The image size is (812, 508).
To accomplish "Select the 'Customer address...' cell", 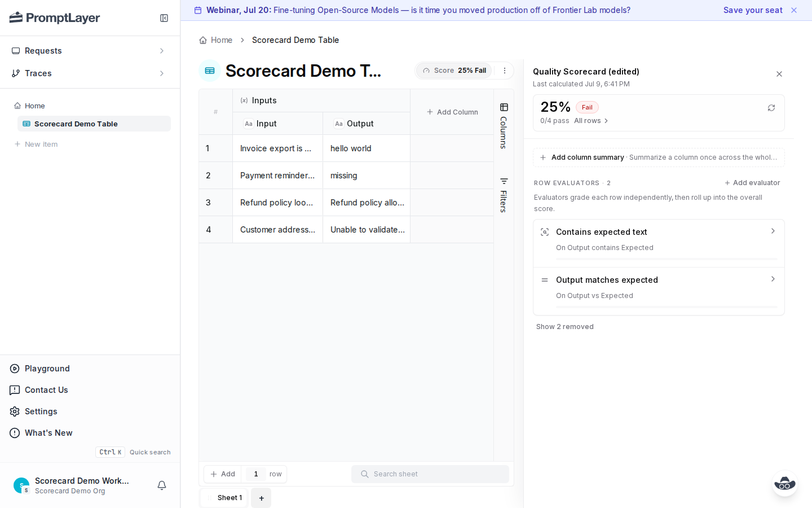I will (x=277, y=230).
